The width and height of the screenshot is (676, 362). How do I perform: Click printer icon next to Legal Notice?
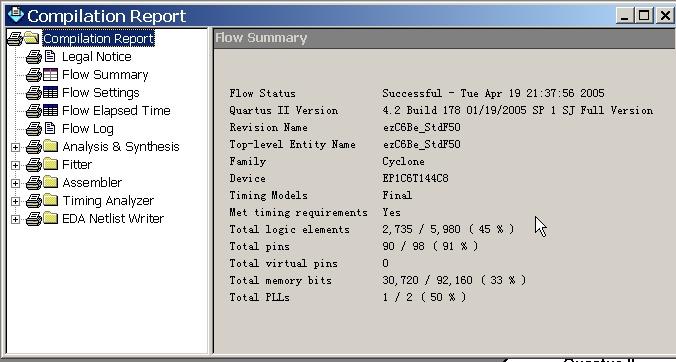pos(34,57)
